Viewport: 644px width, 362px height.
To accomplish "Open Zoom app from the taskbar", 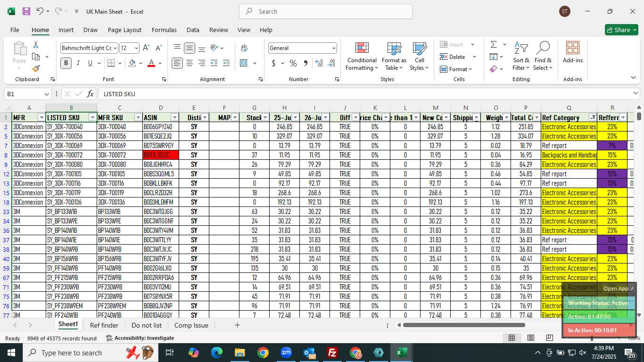I will pyautogui.click(x=286, y=353).
